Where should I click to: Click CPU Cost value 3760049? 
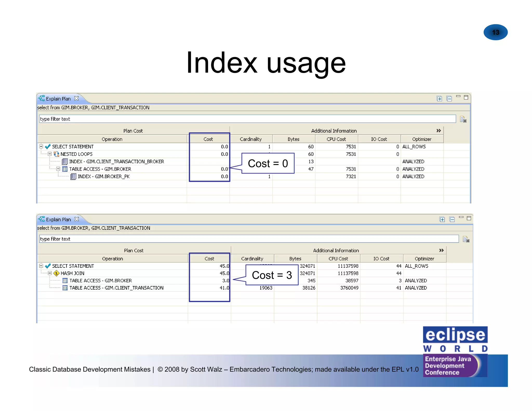(x=349, y=288)
